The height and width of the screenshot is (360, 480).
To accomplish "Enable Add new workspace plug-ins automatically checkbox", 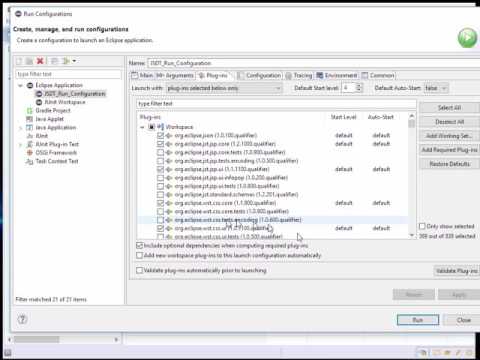I will (139, 255).
